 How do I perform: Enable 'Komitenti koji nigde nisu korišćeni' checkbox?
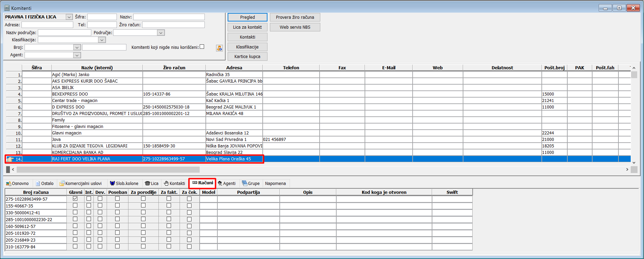pos(202,47)
